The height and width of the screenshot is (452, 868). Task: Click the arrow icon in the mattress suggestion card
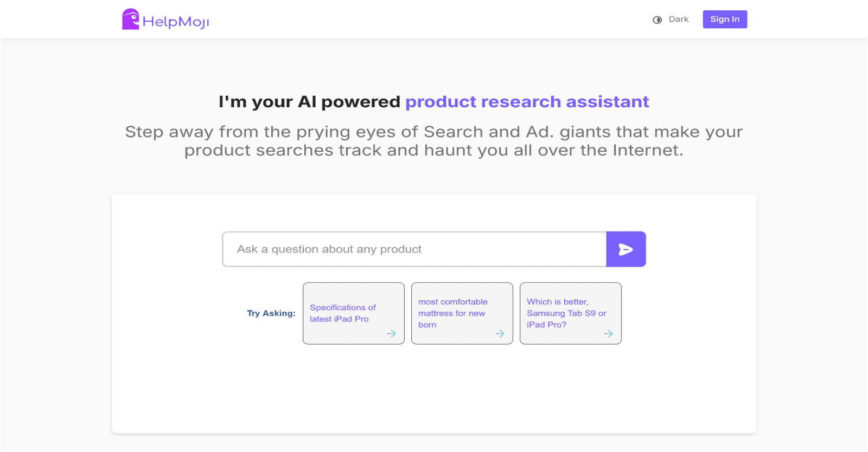pos(500,334)
